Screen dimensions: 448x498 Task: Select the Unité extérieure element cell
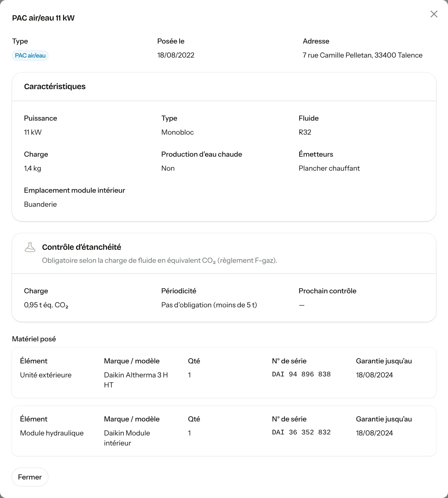click(46, 375)
